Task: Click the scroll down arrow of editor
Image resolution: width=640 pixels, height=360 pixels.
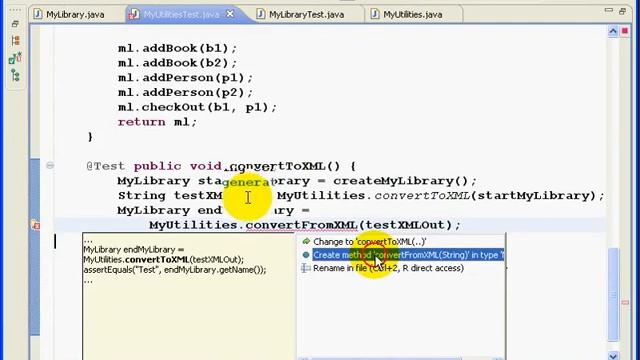Action: [x=613, y=356]
